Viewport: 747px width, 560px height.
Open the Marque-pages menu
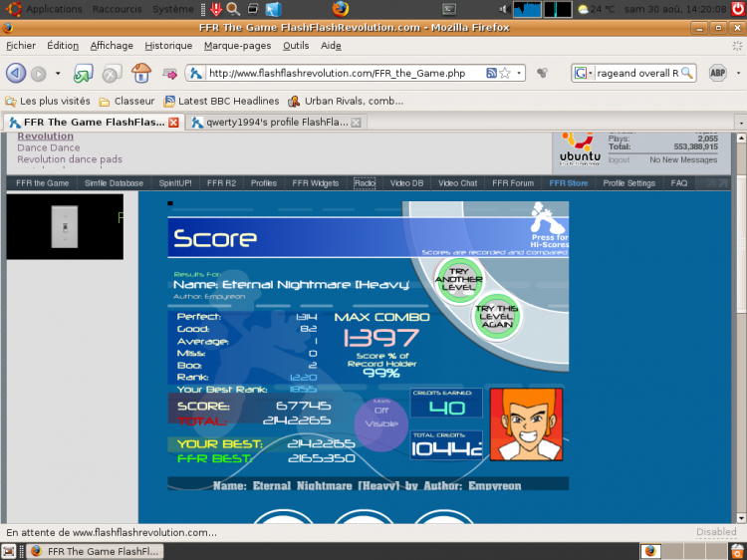click(x=237, y=46)
